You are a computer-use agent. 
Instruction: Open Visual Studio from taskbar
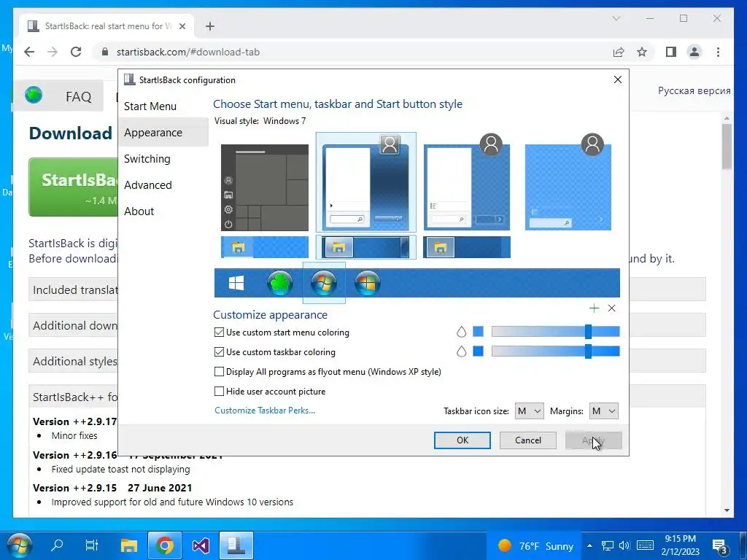pos(201,545)
